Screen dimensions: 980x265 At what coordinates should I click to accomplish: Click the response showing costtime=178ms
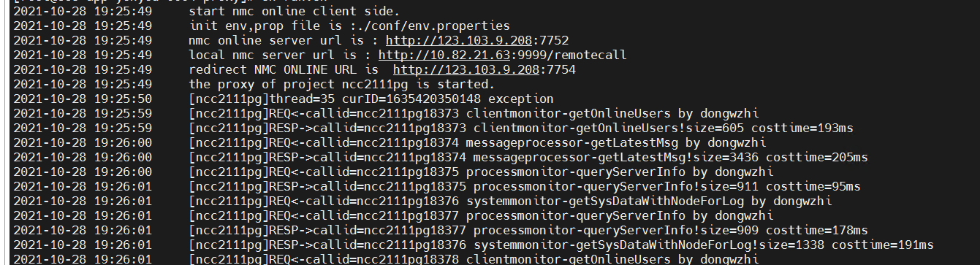[x=528, y=230]
